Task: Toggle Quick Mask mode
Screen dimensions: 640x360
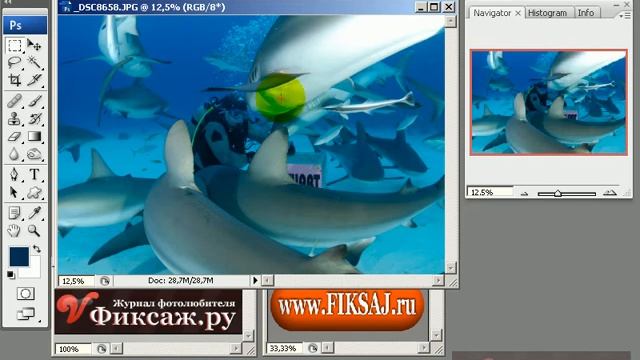Action: click(x=25, y=293)
